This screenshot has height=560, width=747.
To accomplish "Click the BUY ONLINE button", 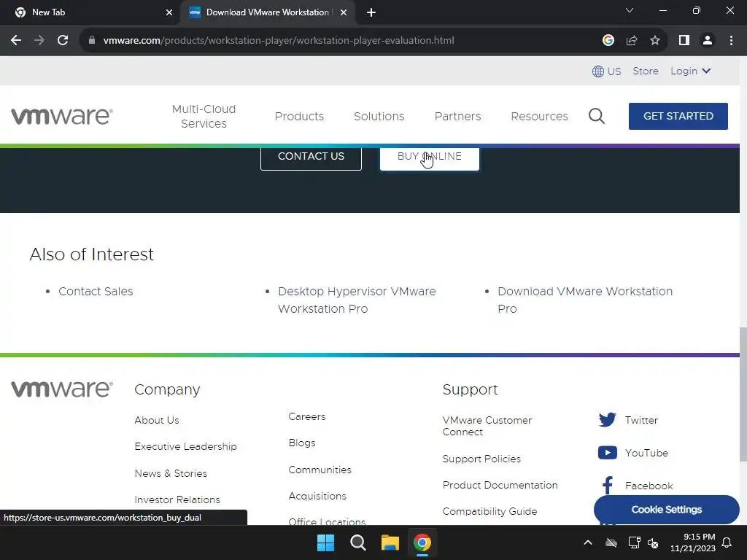I will [429, 157].
